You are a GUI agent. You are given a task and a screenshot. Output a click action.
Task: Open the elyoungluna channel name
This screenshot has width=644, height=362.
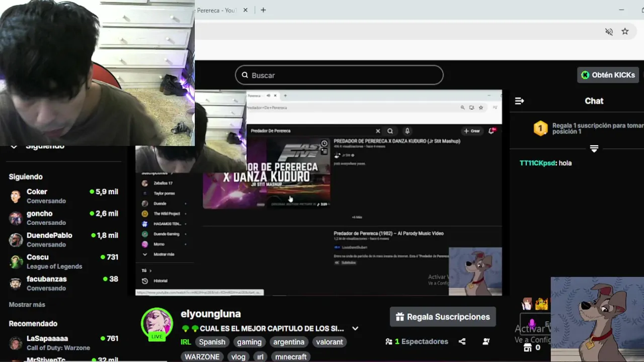[211, 314]
